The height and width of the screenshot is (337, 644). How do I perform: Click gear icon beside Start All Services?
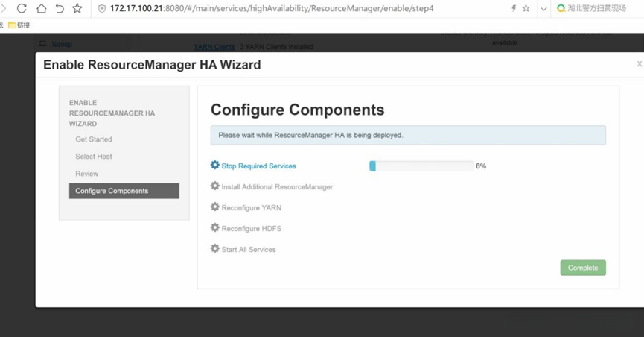pyautogui.click(x=215, y=249)
